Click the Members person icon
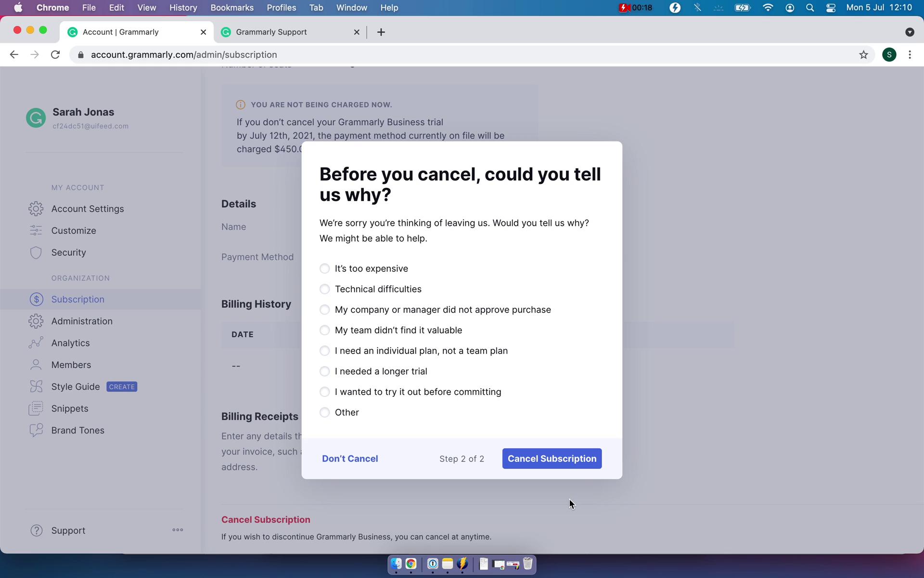The width and height of the screenshot is (924, 578). 36,365
